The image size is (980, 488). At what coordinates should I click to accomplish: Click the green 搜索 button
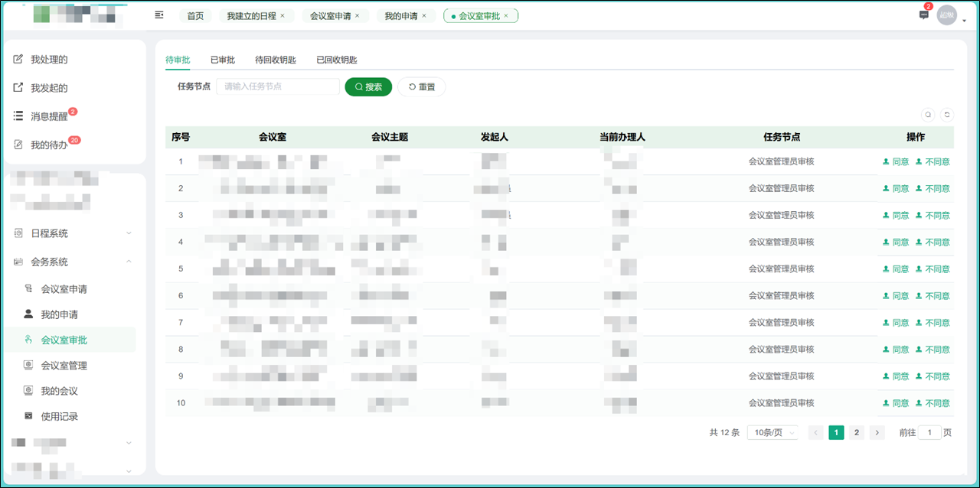click(x=368, y=87)
